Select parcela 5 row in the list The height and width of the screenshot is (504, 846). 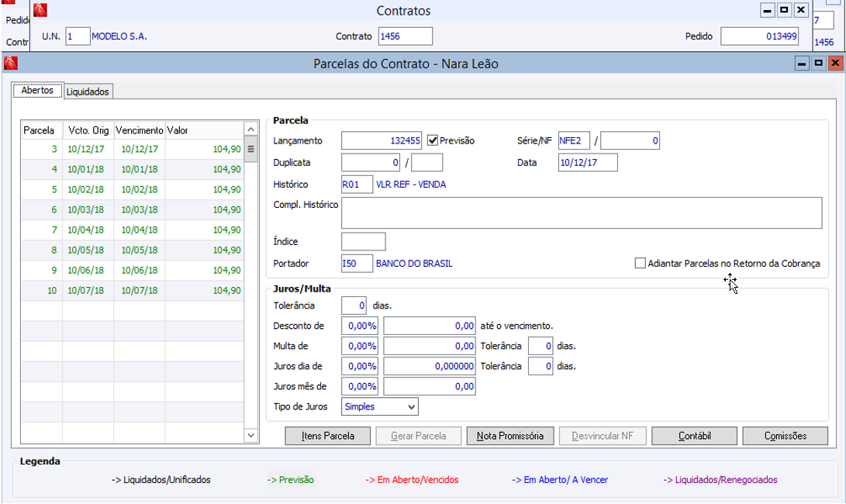[x=132, y=190]
